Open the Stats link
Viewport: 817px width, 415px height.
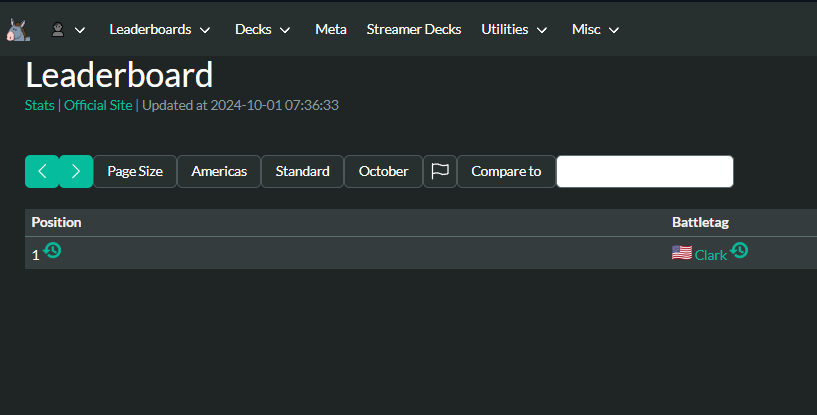(40, 105)
